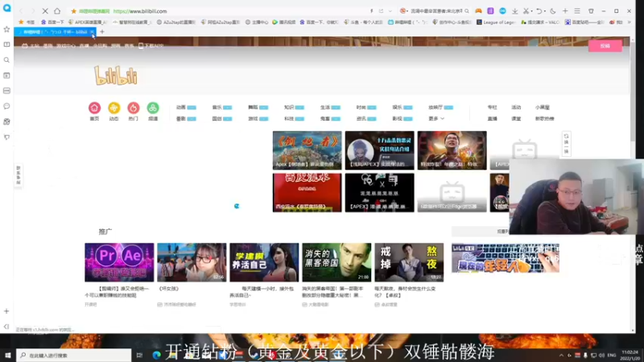
Task: Select the scissors screenshot tool
Action: [x=526, y=11]
